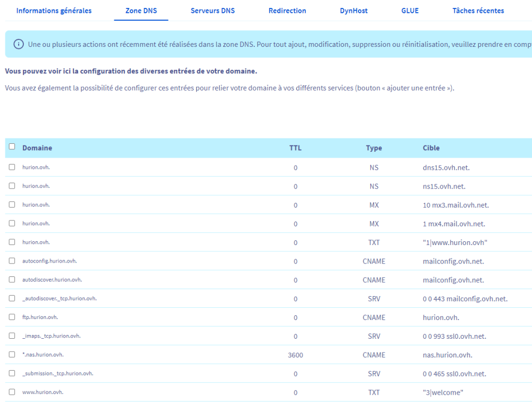The image size is (532, 409).
Task: Select the ns15.ovh.net NS record checkbox
Action: (12, 186)
